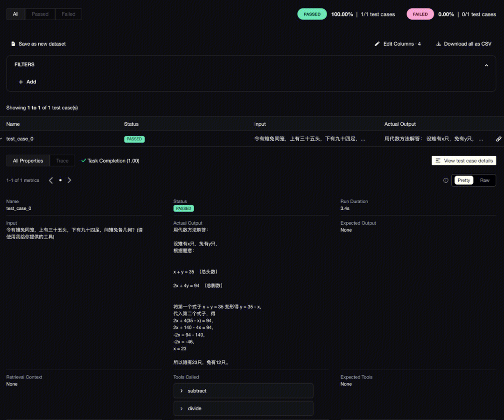Image resolution: width=504 pixels, height=420 pixels.
Task: Collapse the FILTERS panel chevron
Action: [486, 65]
